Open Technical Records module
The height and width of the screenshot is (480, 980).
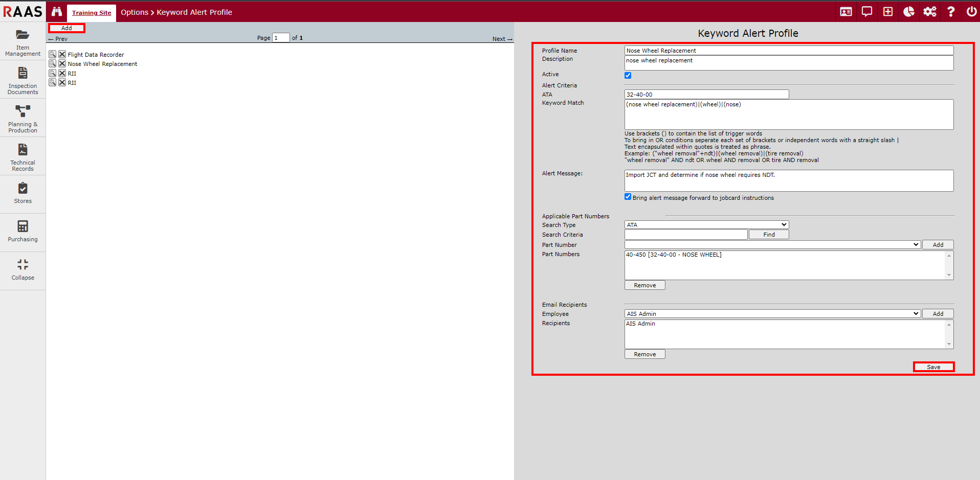(23, 156)
